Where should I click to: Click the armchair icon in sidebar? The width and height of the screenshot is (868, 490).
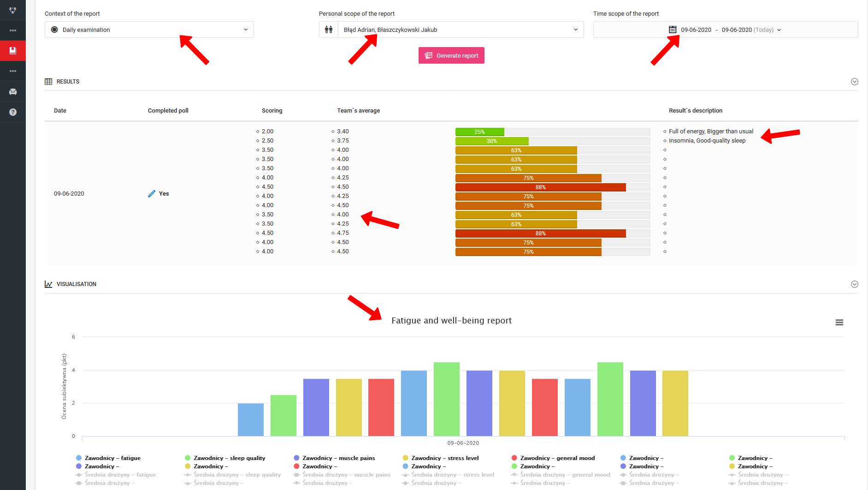coord(12,92)
